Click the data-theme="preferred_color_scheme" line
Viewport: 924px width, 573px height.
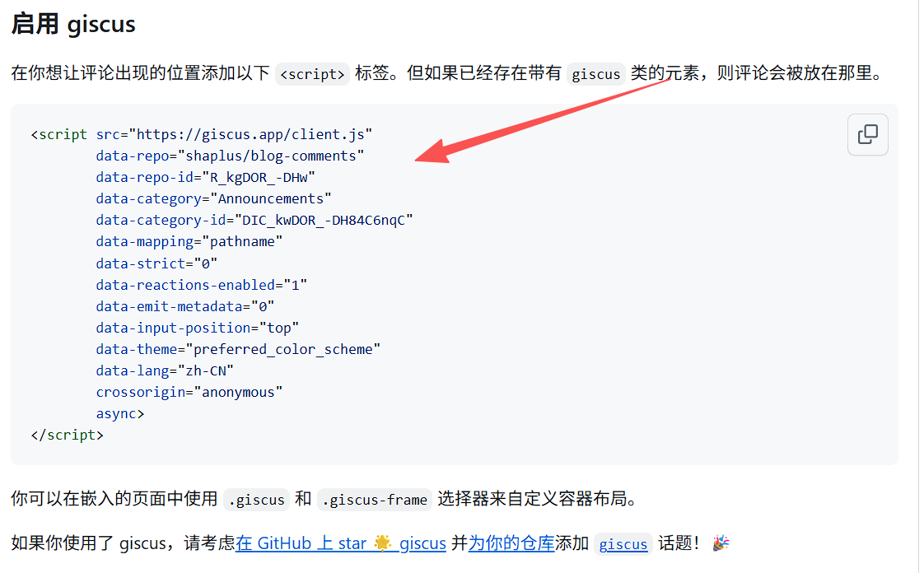click(x=238, y=349)
